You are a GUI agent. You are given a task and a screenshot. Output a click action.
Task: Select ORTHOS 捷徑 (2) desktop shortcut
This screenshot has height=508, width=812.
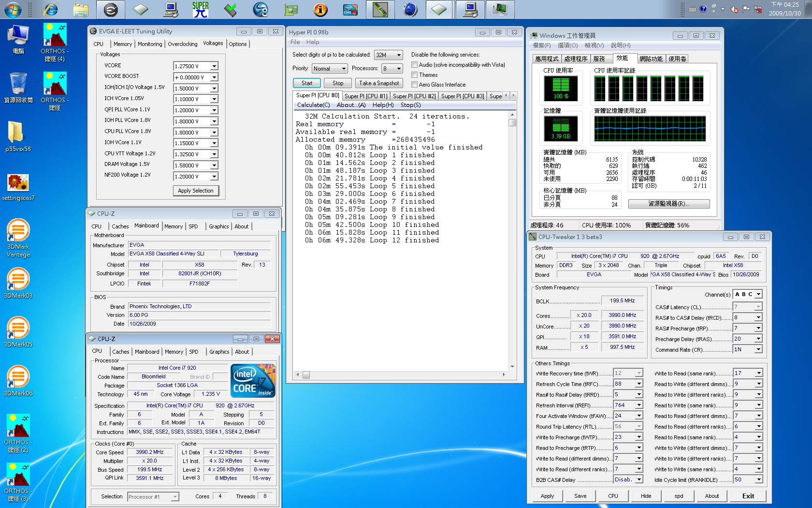coord(18,433)
